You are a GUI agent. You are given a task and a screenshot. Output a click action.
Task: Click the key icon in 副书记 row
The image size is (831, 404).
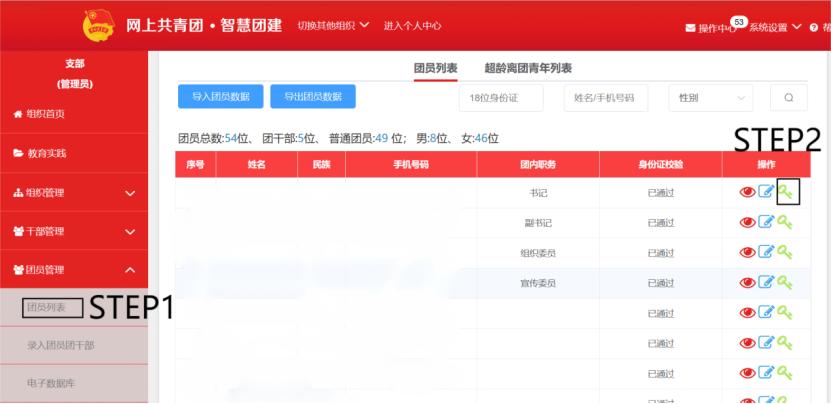[785, 222]
